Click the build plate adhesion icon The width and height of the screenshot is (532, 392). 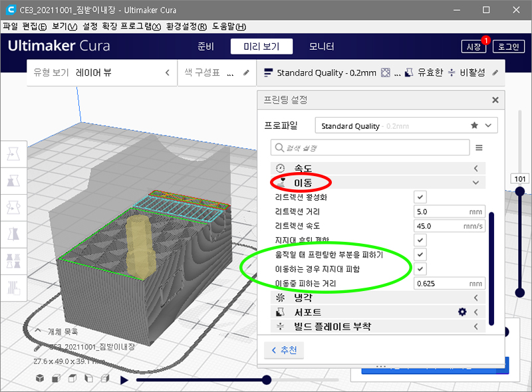coord(280,326)
